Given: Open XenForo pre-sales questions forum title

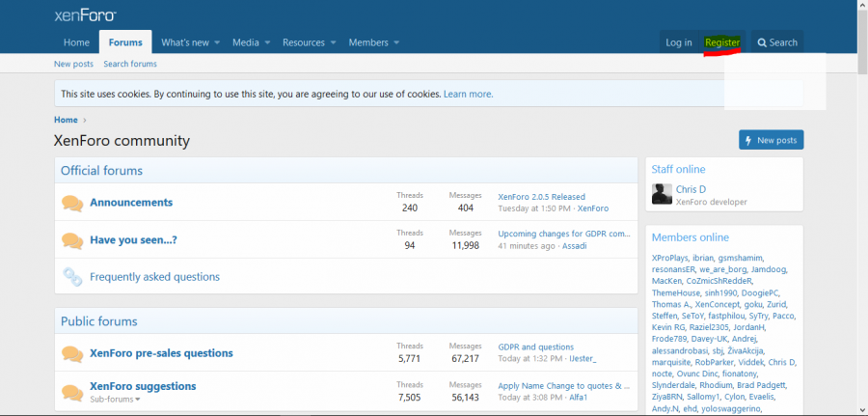Looking at the screenshot, I should (x=161, y=353).
